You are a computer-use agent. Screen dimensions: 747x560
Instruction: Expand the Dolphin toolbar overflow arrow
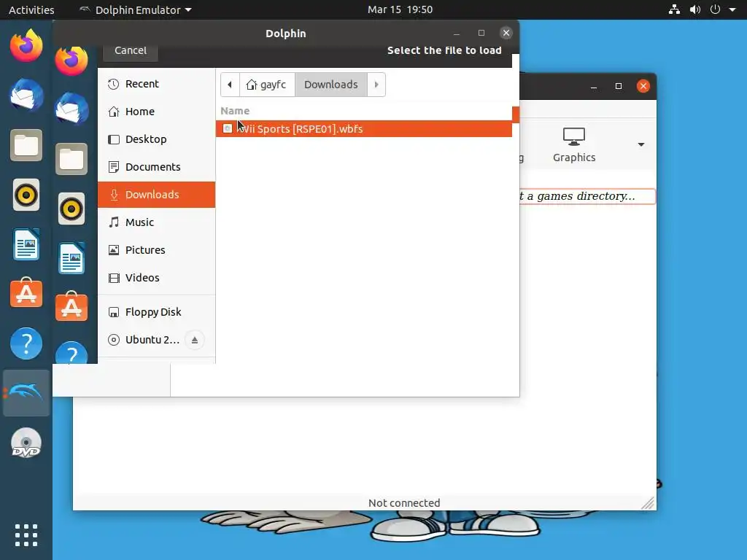641,144
